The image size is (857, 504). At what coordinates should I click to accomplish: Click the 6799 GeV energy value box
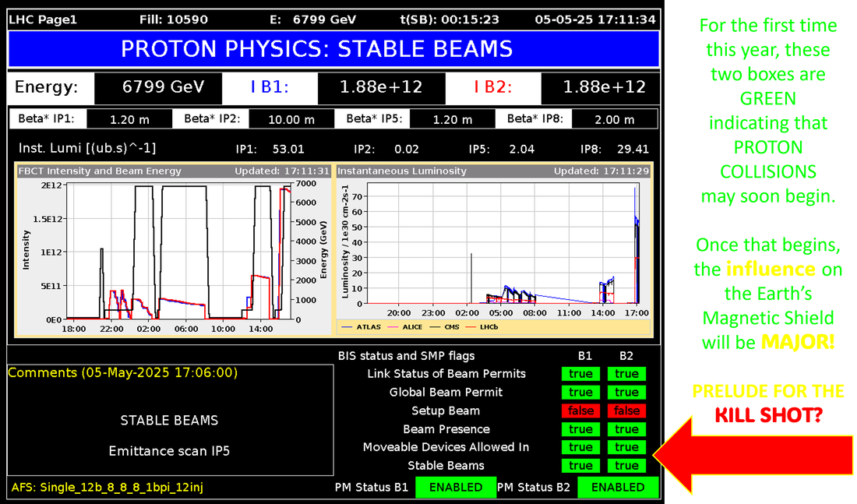(158, 87)
